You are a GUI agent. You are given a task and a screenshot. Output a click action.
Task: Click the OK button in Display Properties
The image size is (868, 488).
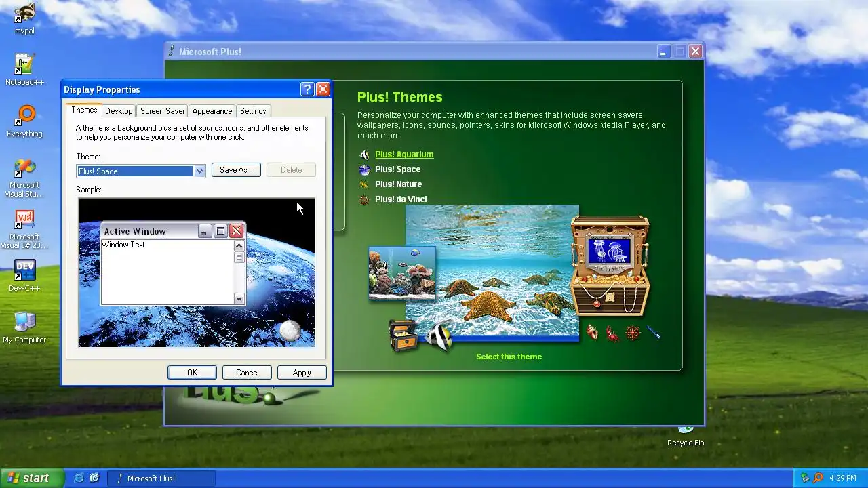(192, 373)
